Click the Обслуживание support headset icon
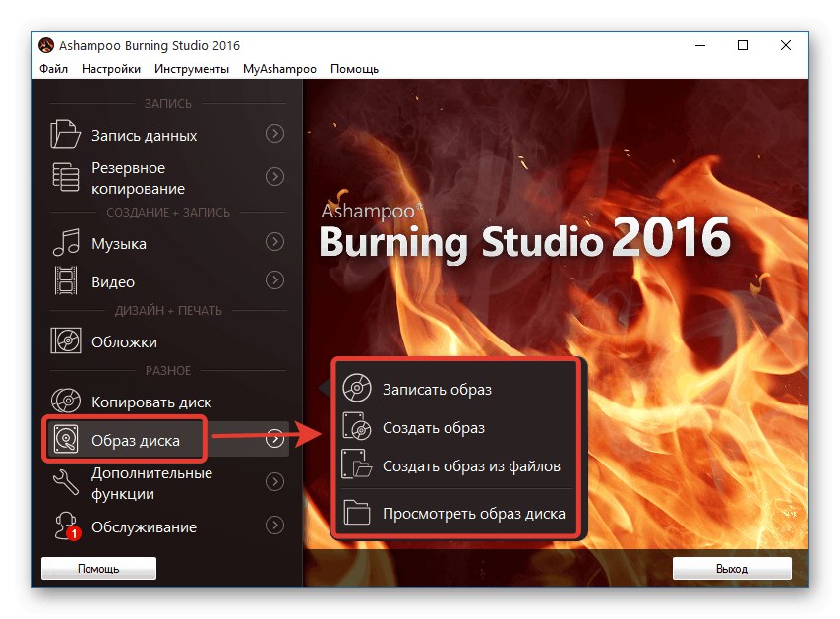The height and width of the screenshot is (619, 840). (67, 526)
